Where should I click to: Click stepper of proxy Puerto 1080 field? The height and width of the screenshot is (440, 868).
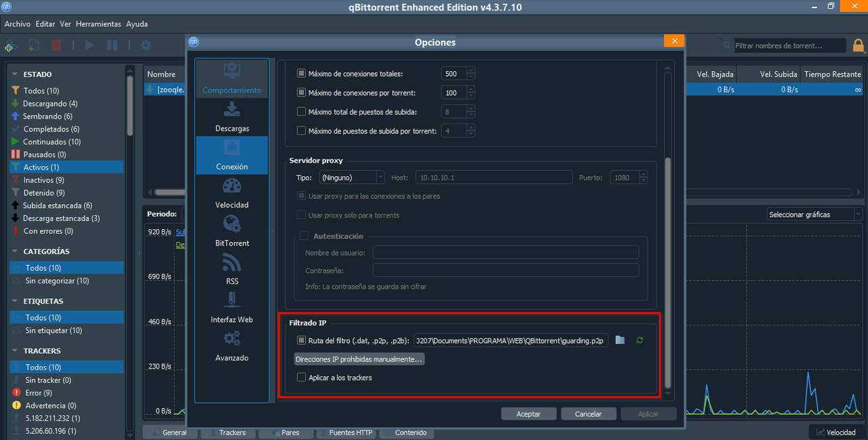(x=644, y=177)
